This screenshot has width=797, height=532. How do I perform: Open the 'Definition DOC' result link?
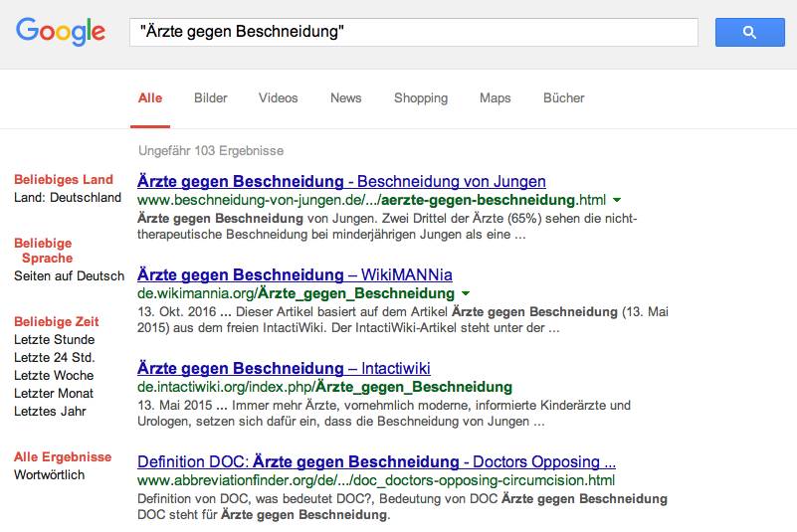[376, 462]
